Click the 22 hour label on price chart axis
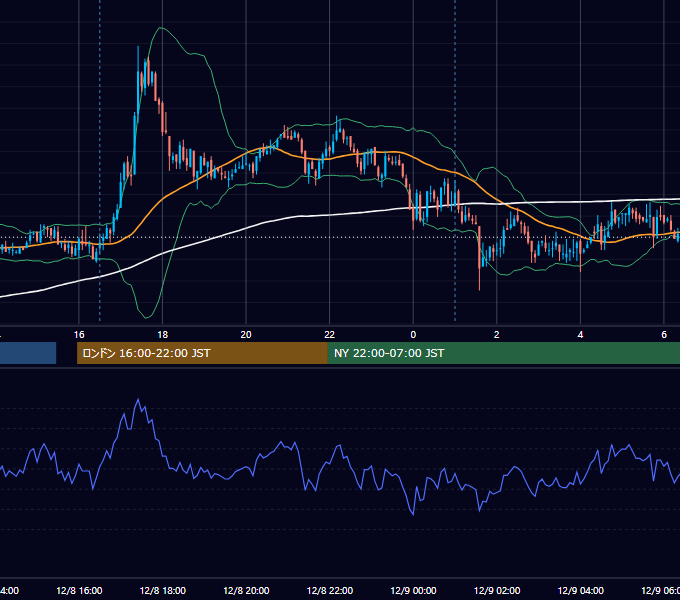680x600 pixels. 330,335
